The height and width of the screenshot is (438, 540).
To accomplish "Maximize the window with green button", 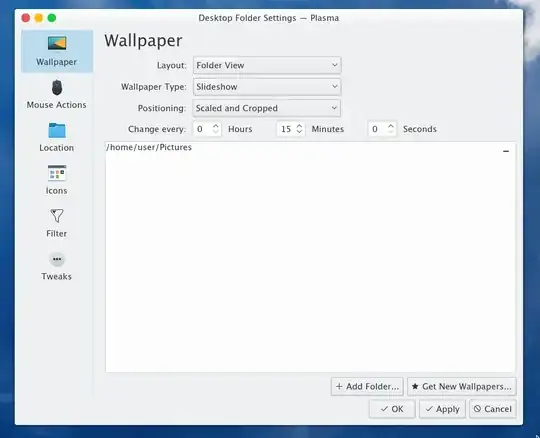I will 52,18.
